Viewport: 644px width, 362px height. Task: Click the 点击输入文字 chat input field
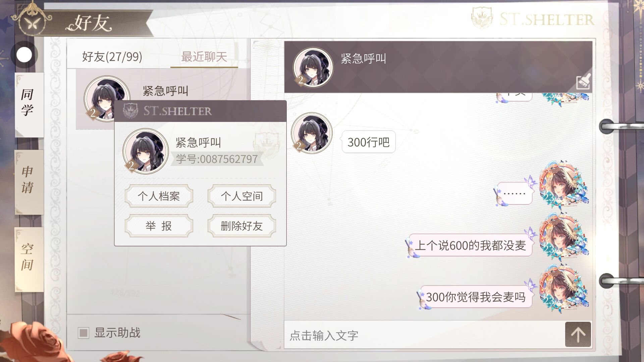(x=424, y=335)
